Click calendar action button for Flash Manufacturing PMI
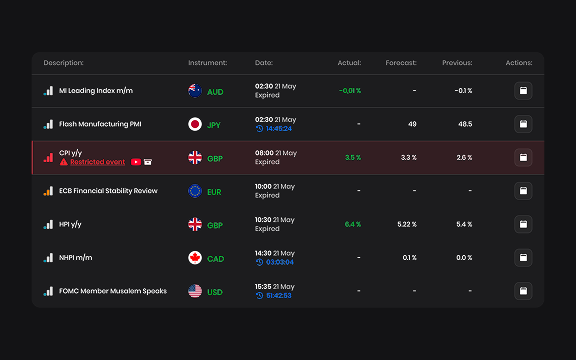 pyautogui.click(x=523, y=124)
